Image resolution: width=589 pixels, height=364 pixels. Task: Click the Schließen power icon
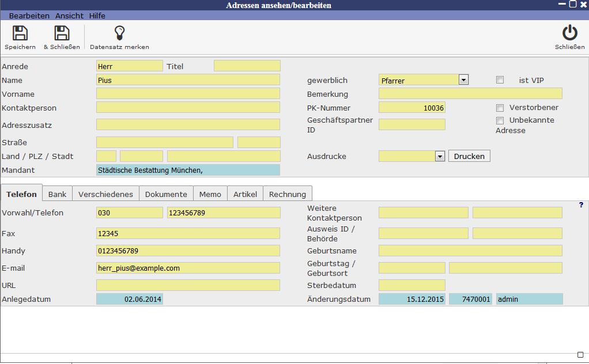pos(569,33)
